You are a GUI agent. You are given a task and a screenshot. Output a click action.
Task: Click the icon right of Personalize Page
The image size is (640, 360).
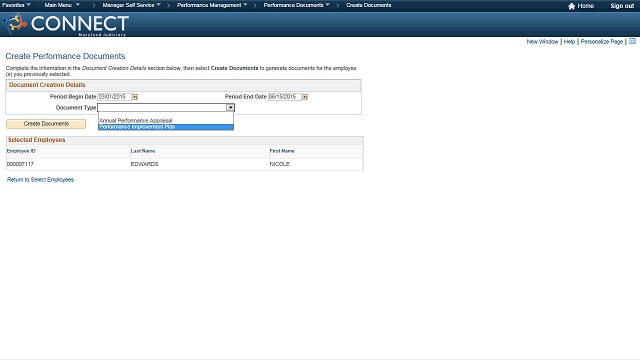click(632, 41)
